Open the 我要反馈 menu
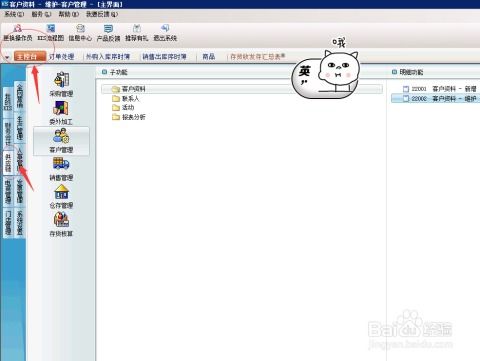 [102, 14]
